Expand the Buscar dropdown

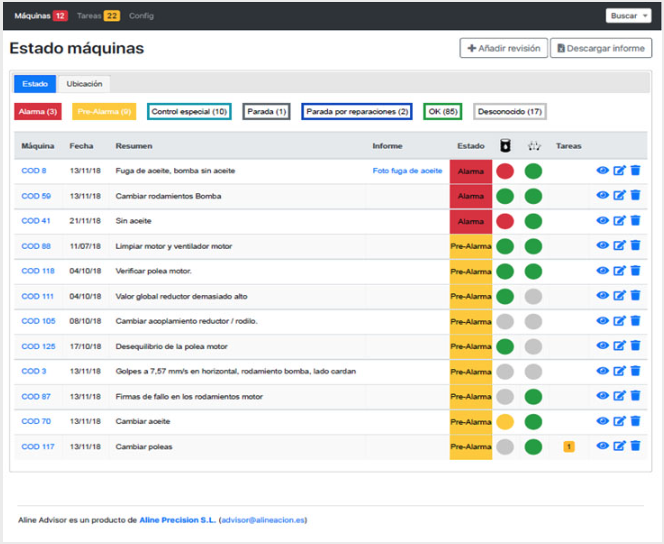628,16
